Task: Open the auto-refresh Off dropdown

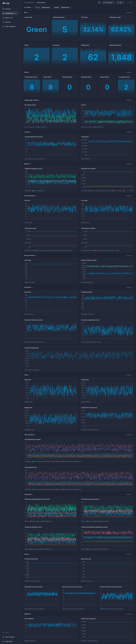Action: [x=120, y=2]
